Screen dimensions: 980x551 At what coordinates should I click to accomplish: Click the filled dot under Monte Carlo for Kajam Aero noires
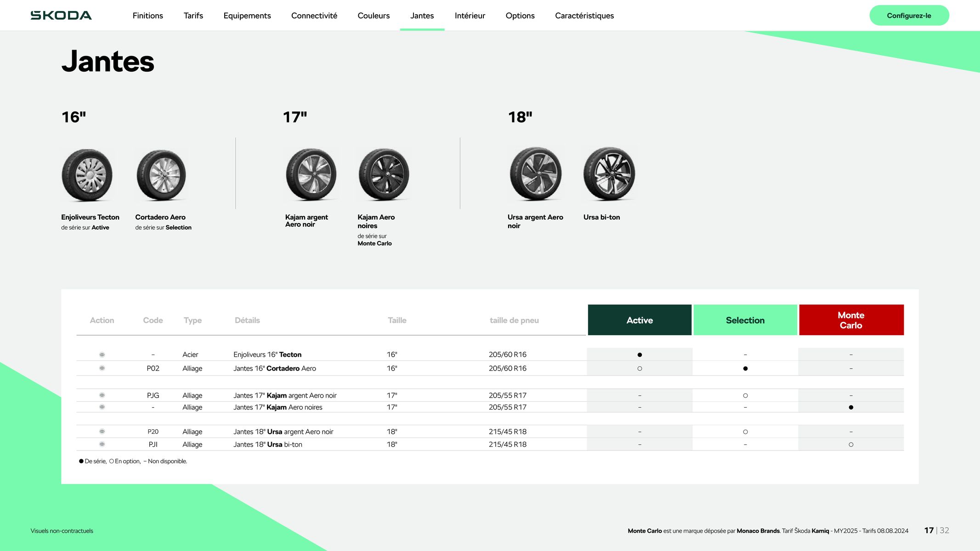point(851,407)
